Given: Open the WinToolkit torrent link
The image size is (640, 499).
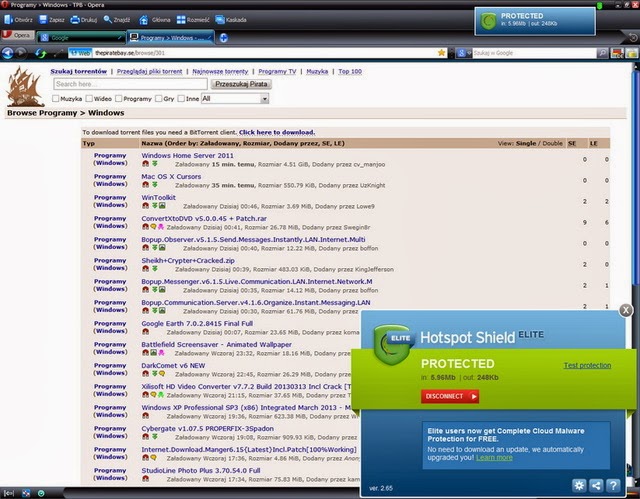Looking at the screenshot, I should tap(158, 197).
